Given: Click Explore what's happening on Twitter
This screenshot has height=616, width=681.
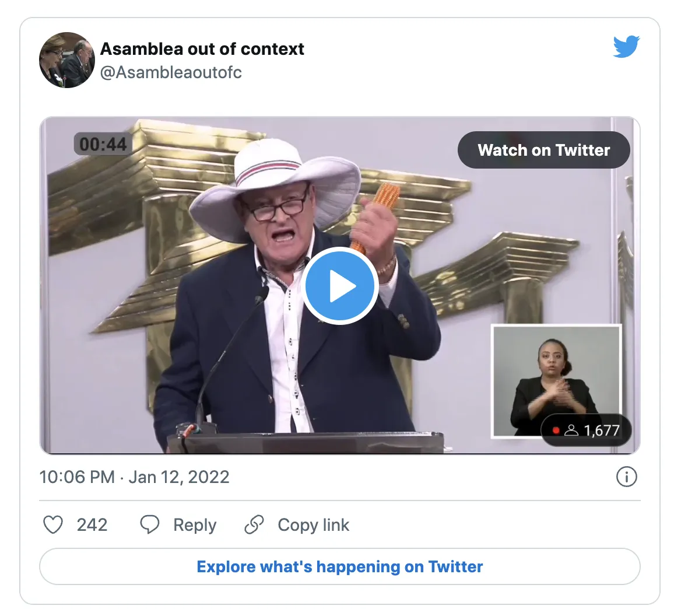Looking at the screenshot, I should 339,566.
